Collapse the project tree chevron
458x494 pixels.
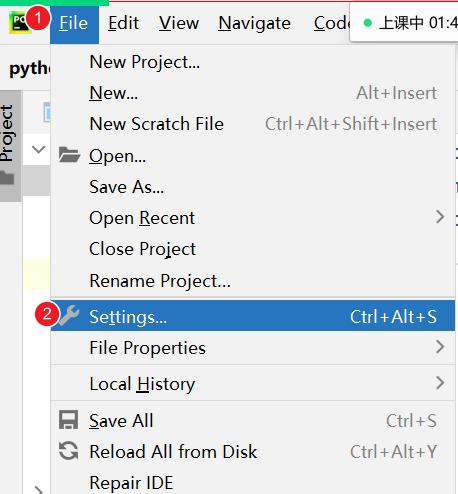[39, 149]
